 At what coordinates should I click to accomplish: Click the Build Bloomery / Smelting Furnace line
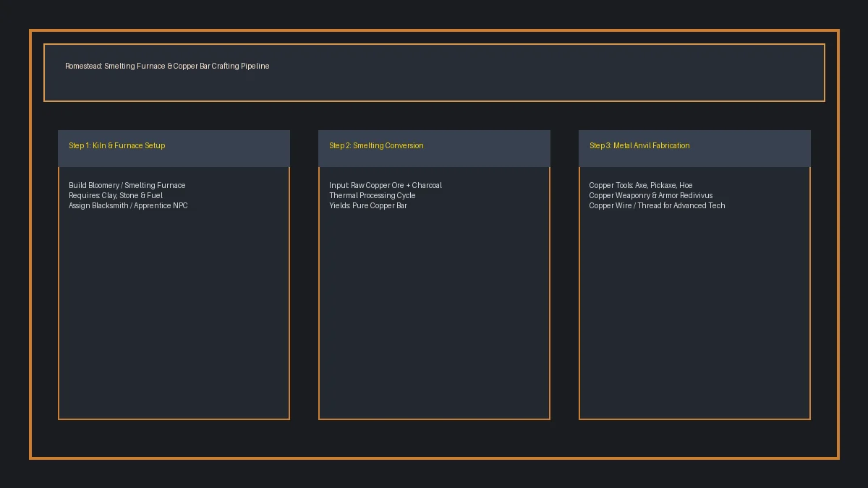click(127, 185)
